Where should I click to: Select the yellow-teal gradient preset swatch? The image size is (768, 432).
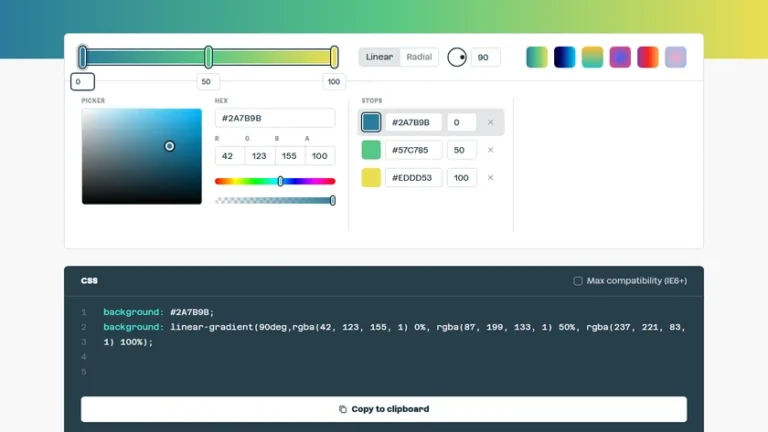tap(592, 57)
